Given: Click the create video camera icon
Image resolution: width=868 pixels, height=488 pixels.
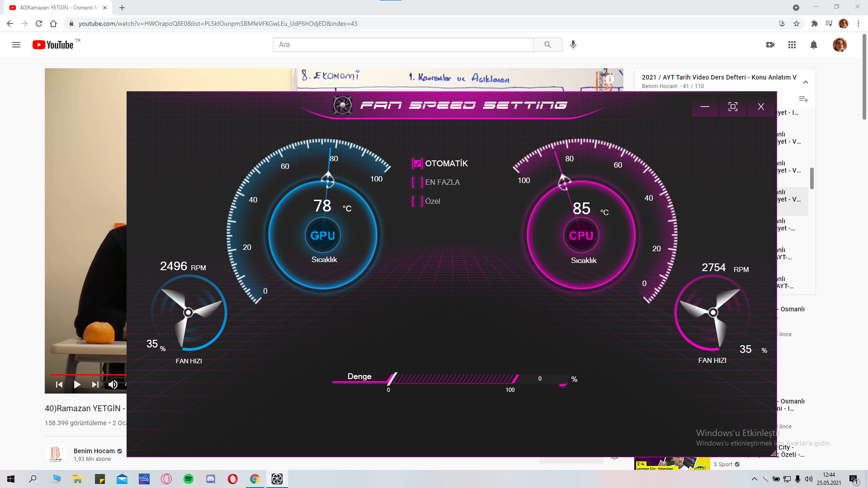Looking at the screenshot, I should (x=770, y=45).
